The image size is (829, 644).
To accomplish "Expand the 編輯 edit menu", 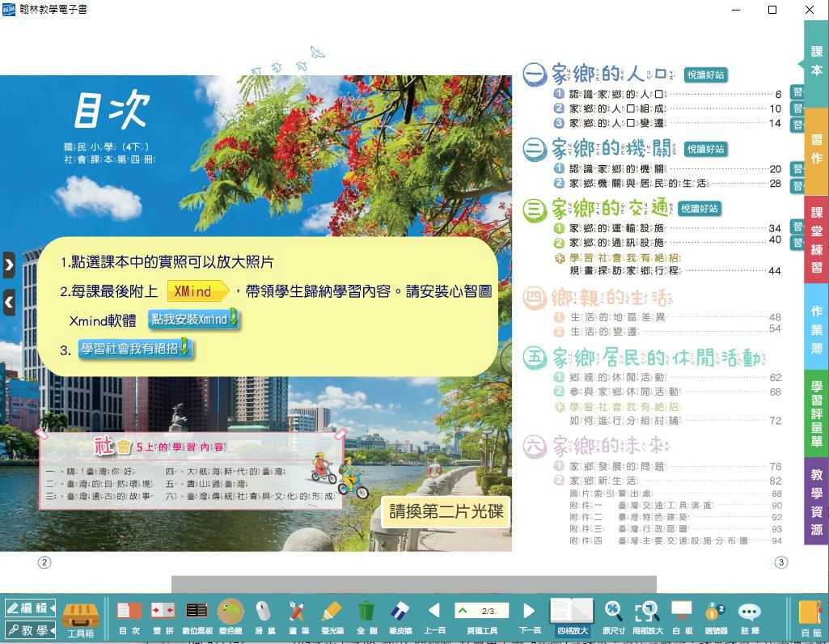I will [x=30, y=608].
